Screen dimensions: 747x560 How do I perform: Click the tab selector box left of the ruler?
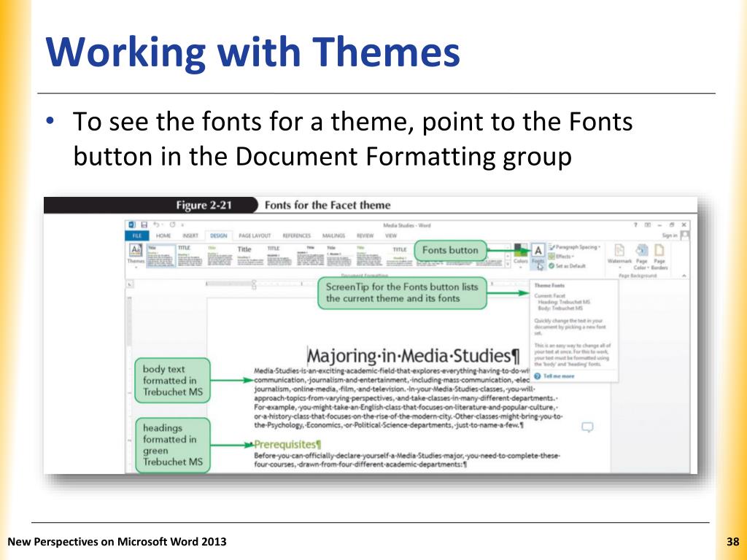click(130, 284)
